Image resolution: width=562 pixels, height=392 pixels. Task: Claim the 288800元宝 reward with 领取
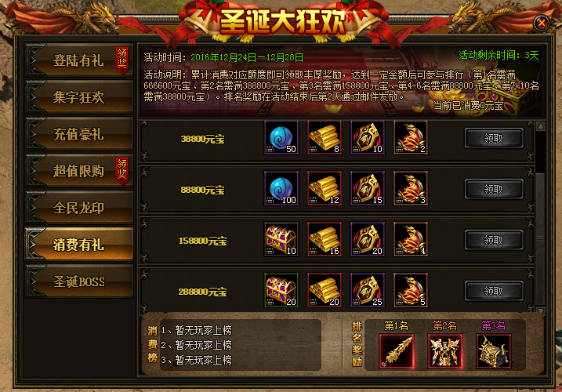click(x=494, y=291)
